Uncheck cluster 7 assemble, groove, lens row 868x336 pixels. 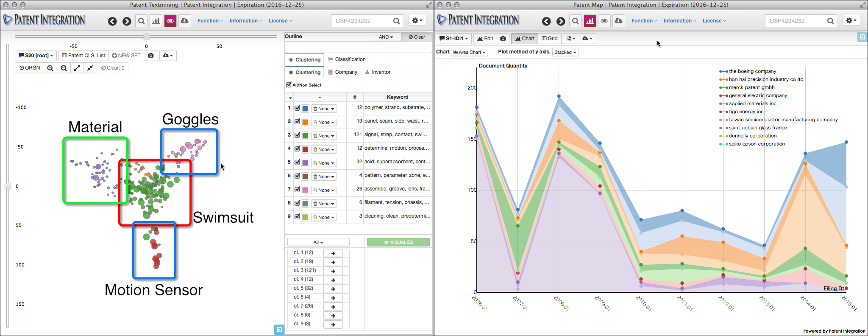tap(298, 190)
